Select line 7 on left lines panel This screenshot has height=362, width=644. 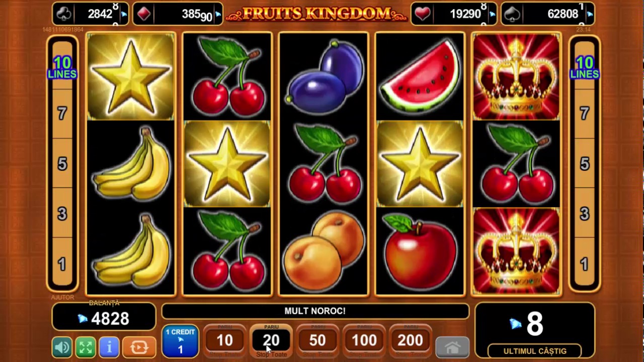click(62, 114)
